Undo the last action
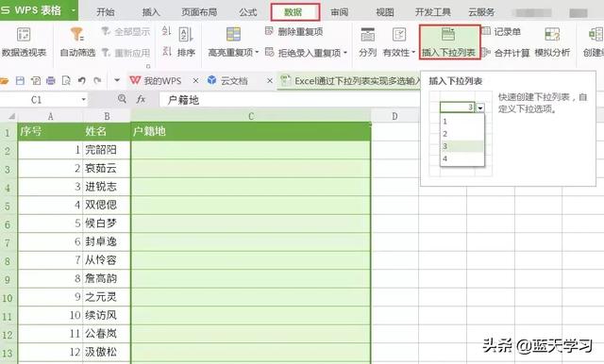The image size is (604, 364). pyautogui.click(x=82, y=80)
